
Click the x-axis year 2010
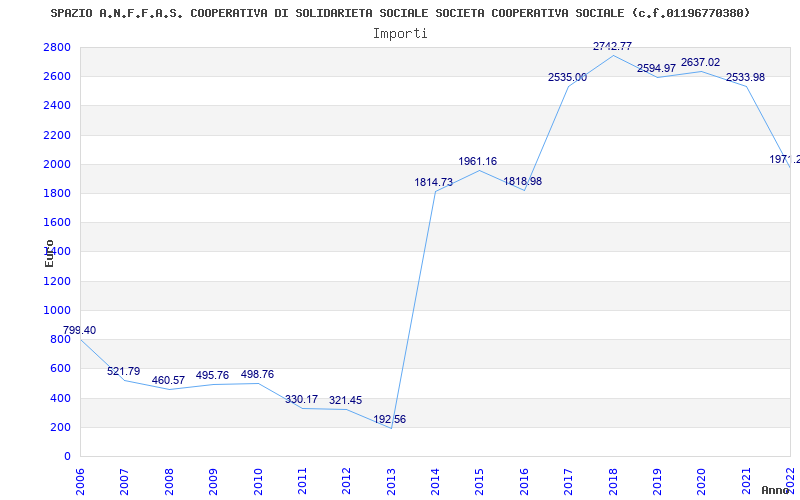click(x=258, y=482)
